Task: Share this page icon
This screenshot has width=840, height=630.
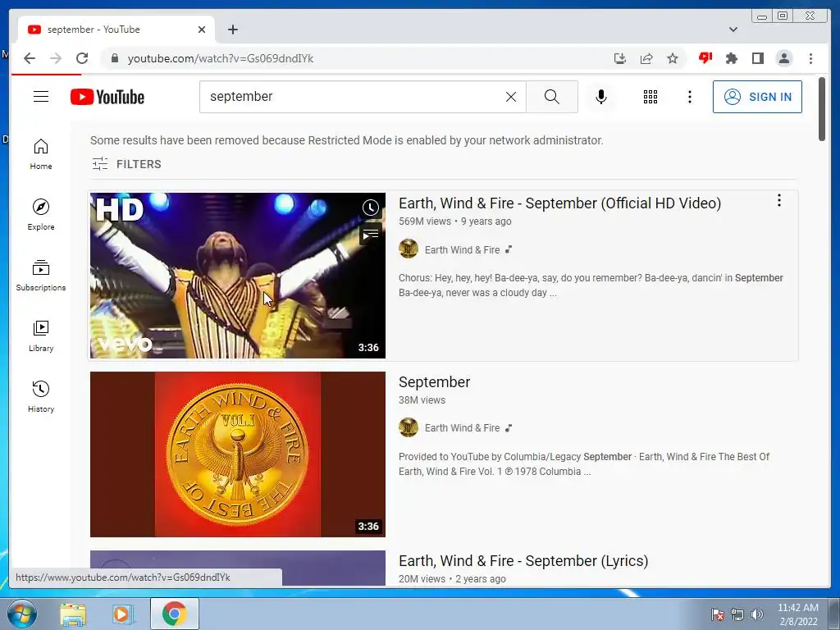Action: [x=646, y=58]
